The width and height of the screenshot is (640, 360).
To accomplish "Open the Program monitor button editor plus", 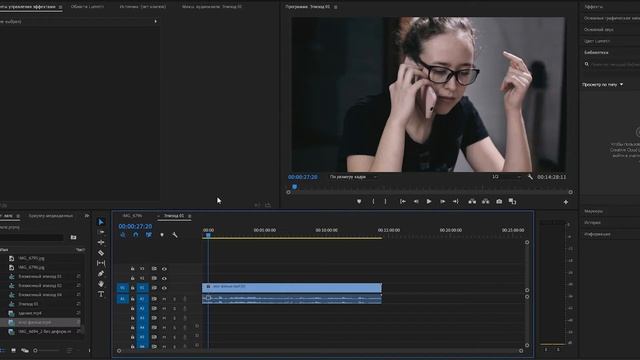I will (x=566, y=202).
